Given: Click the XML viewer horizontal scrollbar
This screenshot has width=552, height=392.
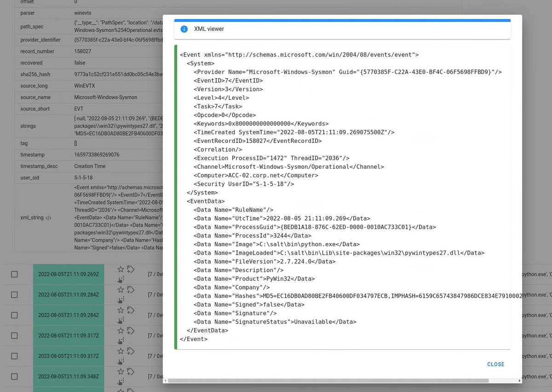Looking at the screenshot, I should click(x=329, y=381).
